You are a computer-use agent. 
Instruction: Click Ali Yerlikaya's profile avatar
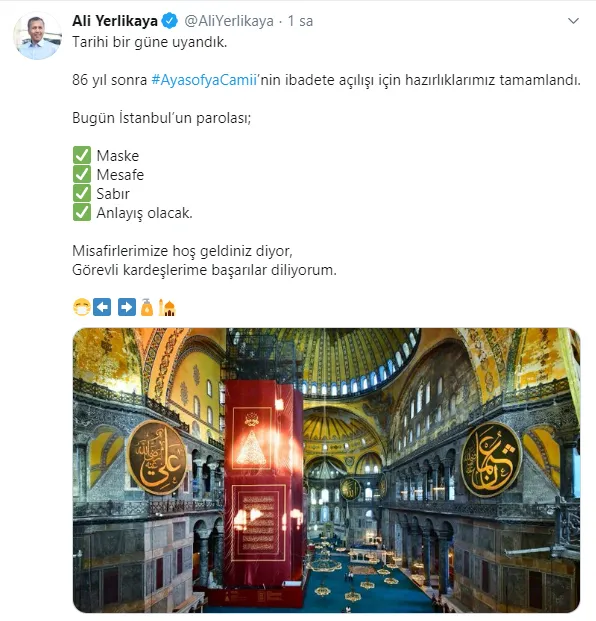[x=38, y=36]
